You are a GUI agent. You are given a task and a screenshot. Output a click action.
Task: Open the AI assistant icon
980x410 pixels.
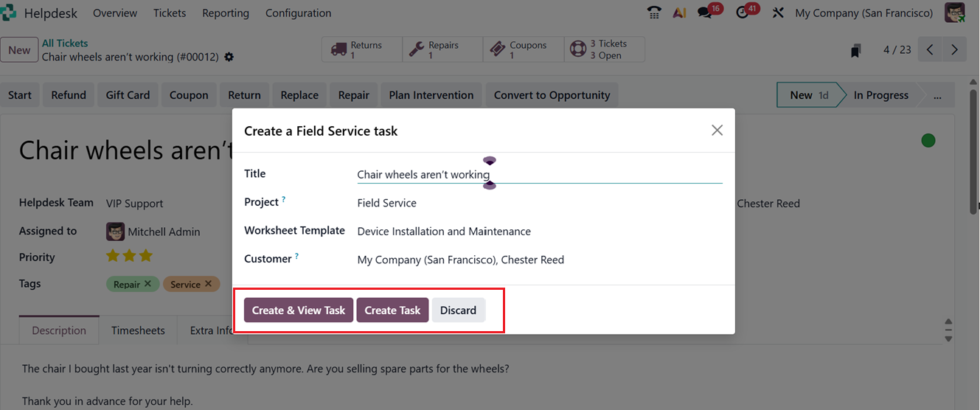click(x=680, y=13)
